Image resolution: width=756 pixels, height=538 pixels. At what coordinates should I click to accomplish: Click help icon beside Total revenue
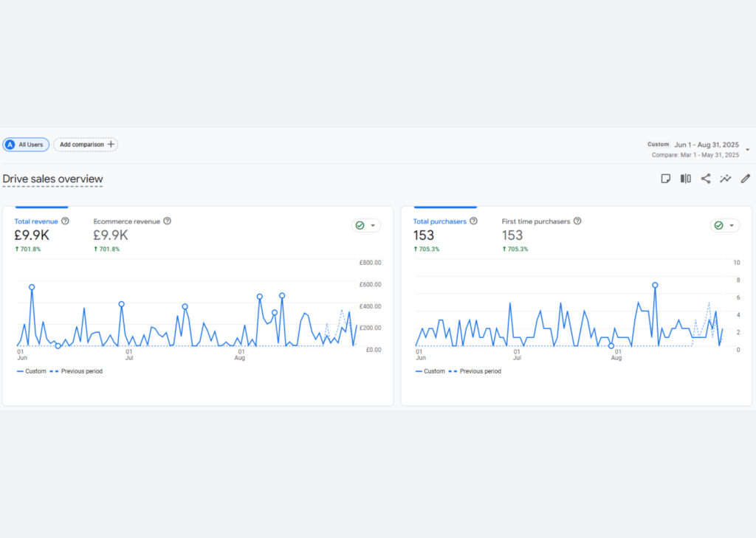coord(65,221)
